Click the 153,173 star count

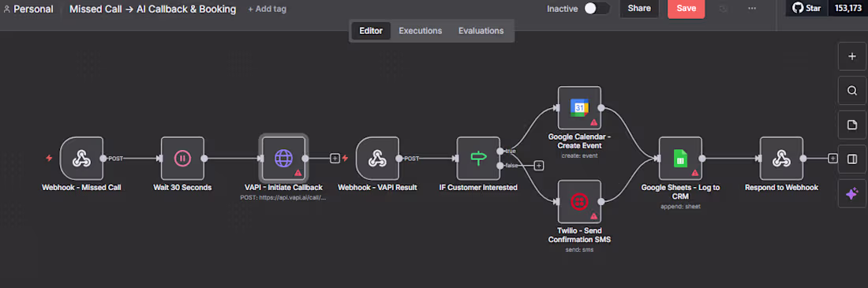coord(847,9)
